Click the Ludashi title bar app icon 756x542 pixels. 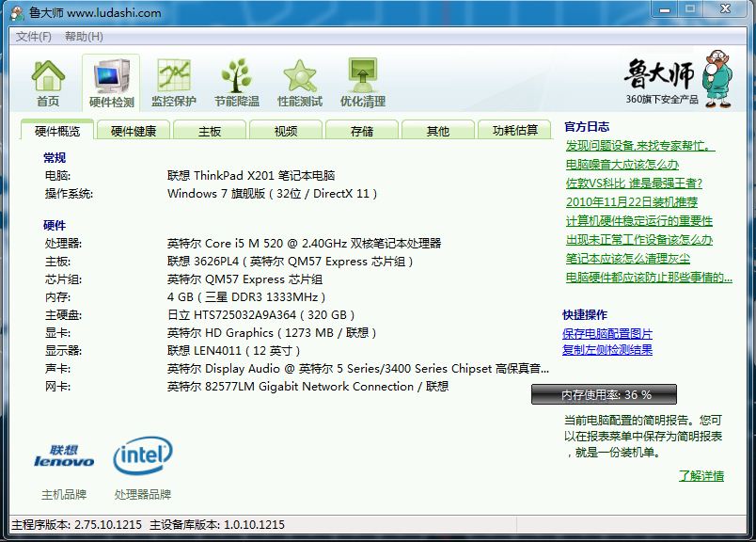(x=17, y=13)
